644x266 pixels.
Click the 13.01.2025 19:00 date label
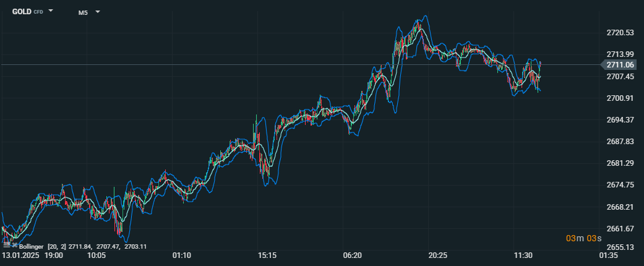click(32, 255)
